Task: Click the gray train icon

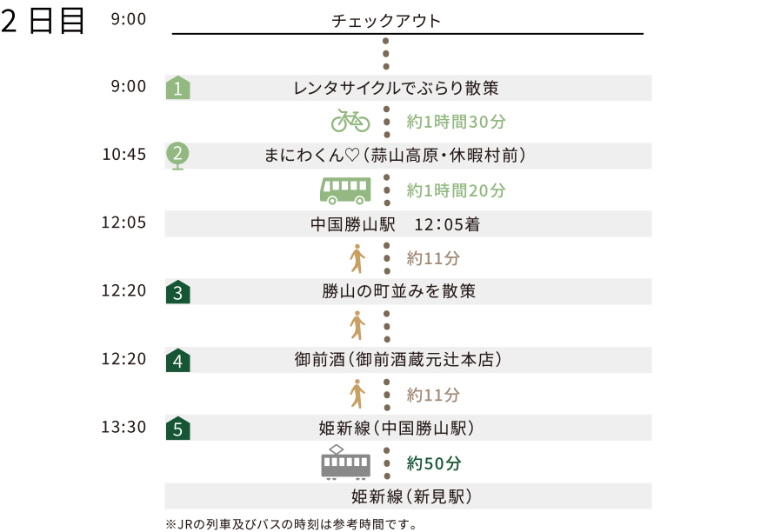Action: (345, 462)
